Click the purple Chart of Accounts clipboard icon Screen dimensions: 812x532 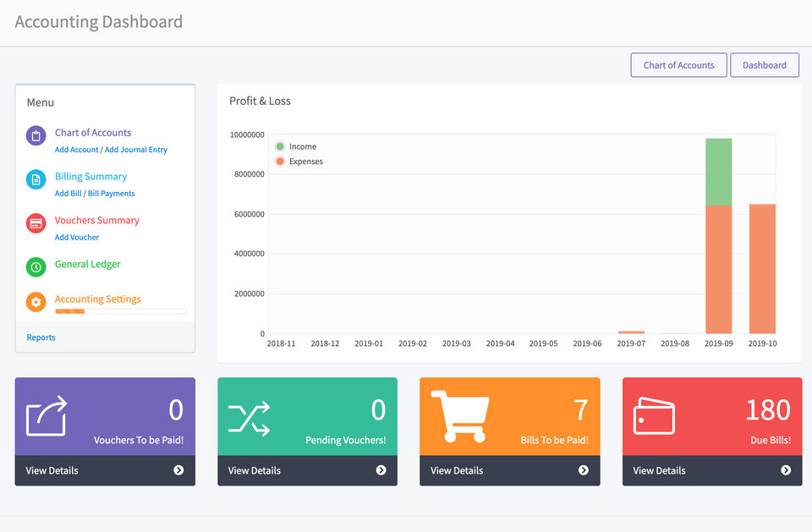click(x=36, y=135)
